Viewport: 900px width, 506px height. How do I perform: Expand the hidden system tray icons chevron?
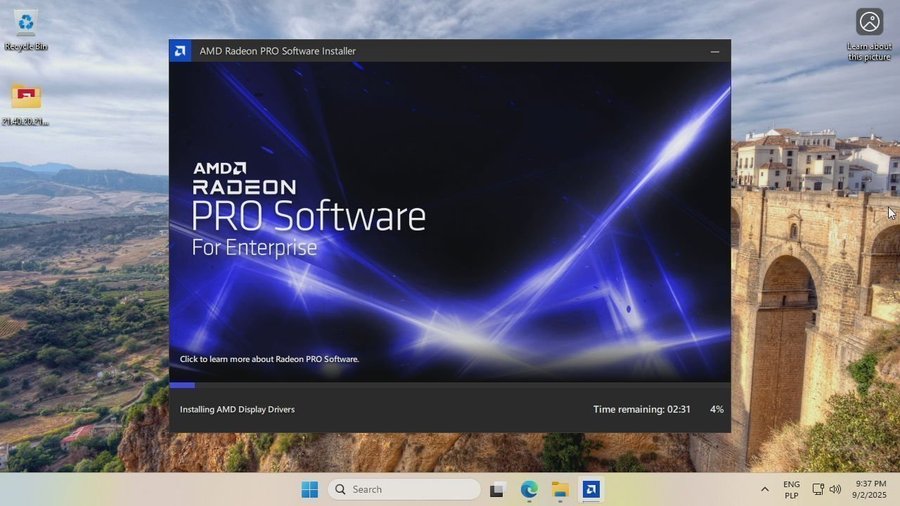point(765,489)
